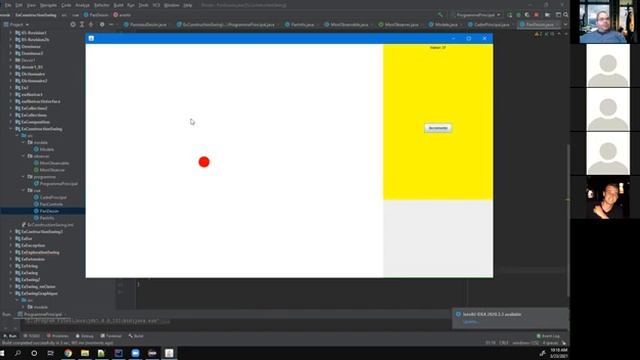Open the Event Log
The image size is (640, 360).
pyautogui.click(x=548, y=336)
